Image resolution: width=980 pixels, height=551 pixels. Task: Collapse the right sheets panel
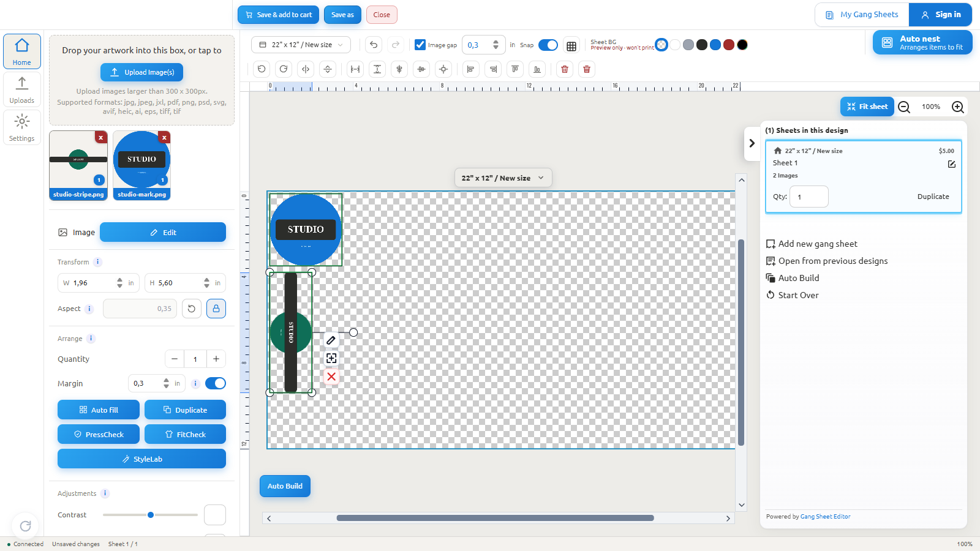point(752,143)
